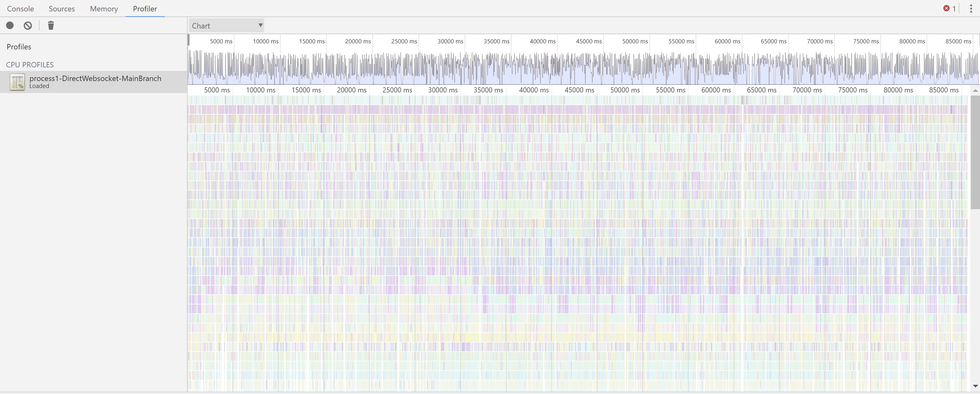Open the Memory tab
Viewport: 980px width, 394px height.
click(x=104, y=8)
